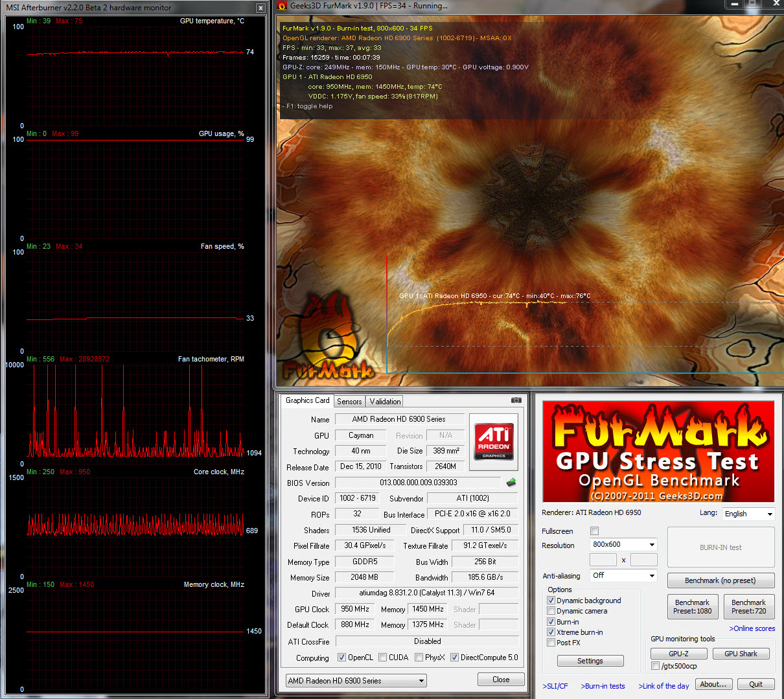This screenshot has width=784, height=699.
Task: Click Bus Interface value PCI-E 2.0 x16
Action: 472,514
